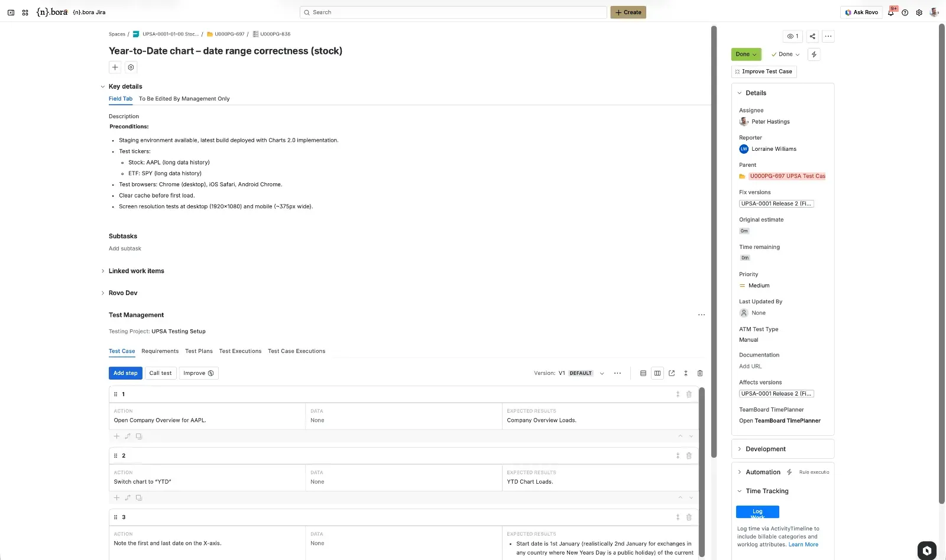Open test case in new window icon
Screen dimensions: 946x560
[x=672, y=373]
